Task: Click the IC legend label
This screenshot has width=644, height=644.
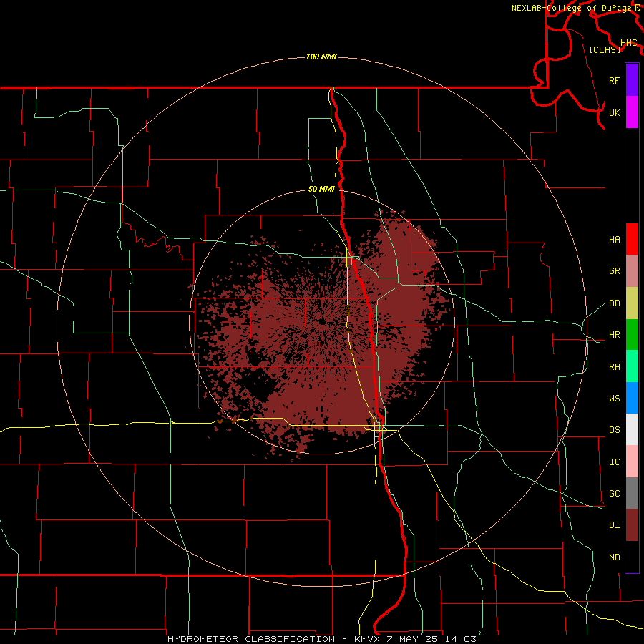Action: click(x=614, y=462)
